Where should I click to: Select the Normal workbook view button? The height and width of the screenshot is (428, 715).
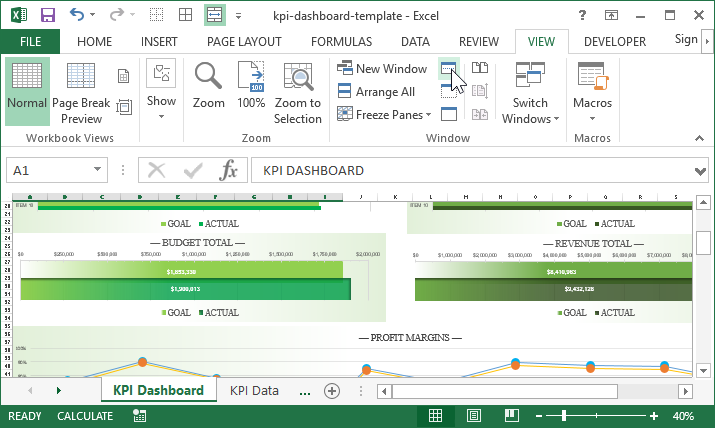tap(27, 90)
